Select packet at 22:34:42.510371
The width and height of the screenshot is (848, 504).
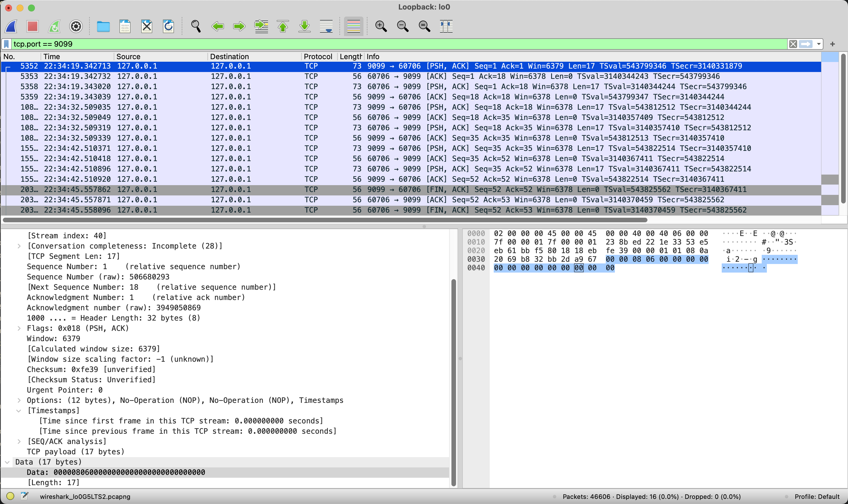[411, 148]
